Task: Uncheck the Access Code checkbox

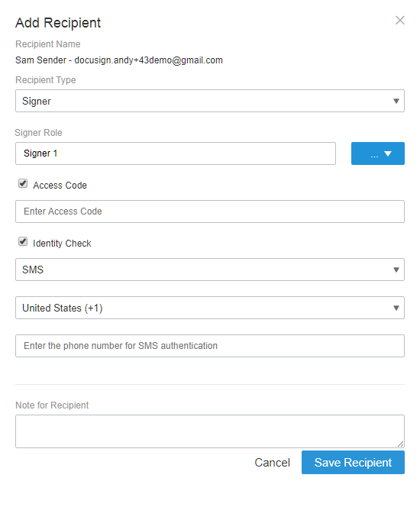Action: click(x=23, y=184)
